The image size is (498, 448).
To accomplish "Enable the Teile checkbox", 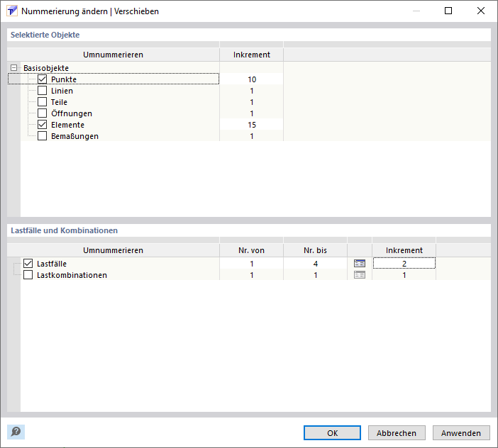I will (x=43, y=102).
